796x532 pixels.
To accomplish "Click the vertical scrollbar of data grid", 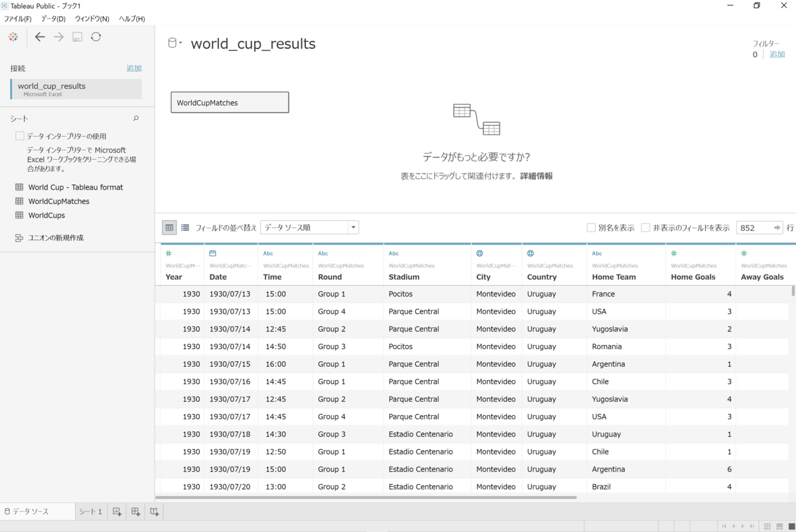I will [x=793, y=291].
